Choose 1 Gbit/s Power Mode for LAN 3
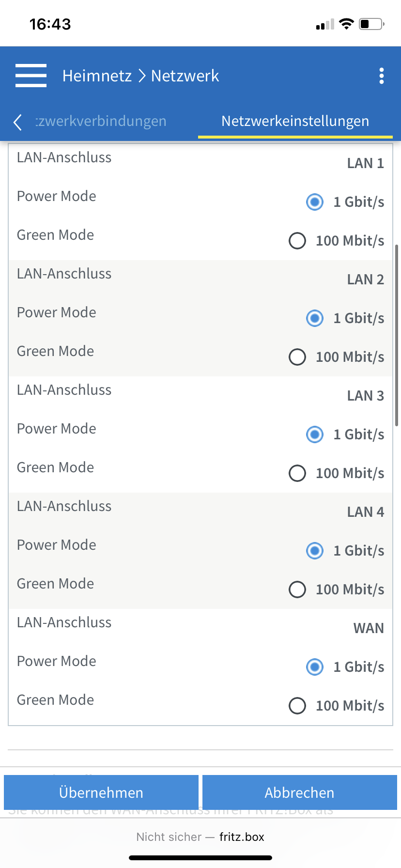The height and width of the screenshot is (868, 401). pyautogui.click(x=315, y=434)
